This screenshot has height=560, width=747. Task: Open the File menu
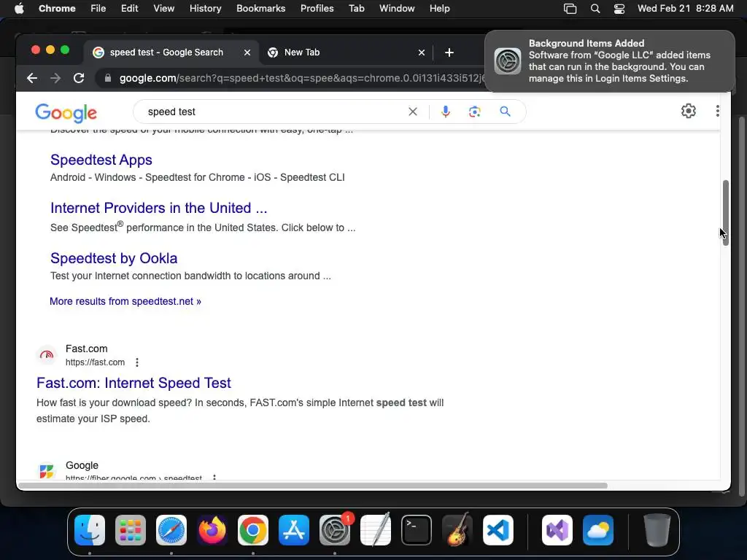[x=98, y=9]
